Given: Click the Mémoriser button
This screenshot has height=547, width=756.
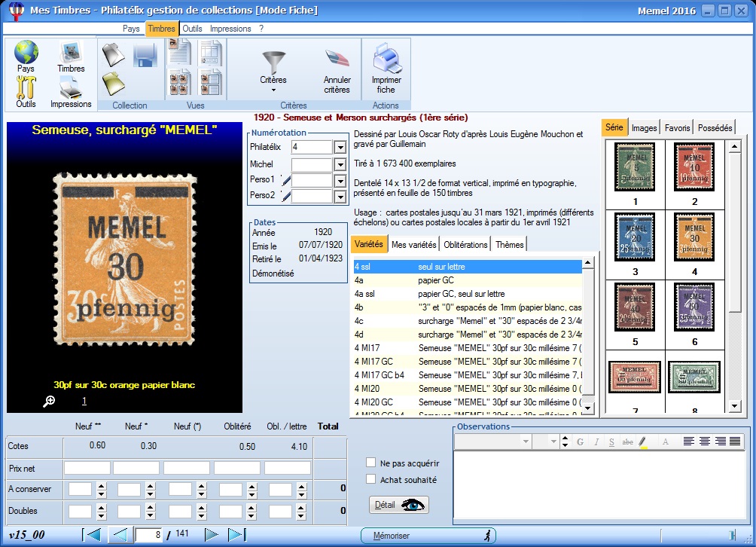Looking at the screenshot, I should click(428, 536).
